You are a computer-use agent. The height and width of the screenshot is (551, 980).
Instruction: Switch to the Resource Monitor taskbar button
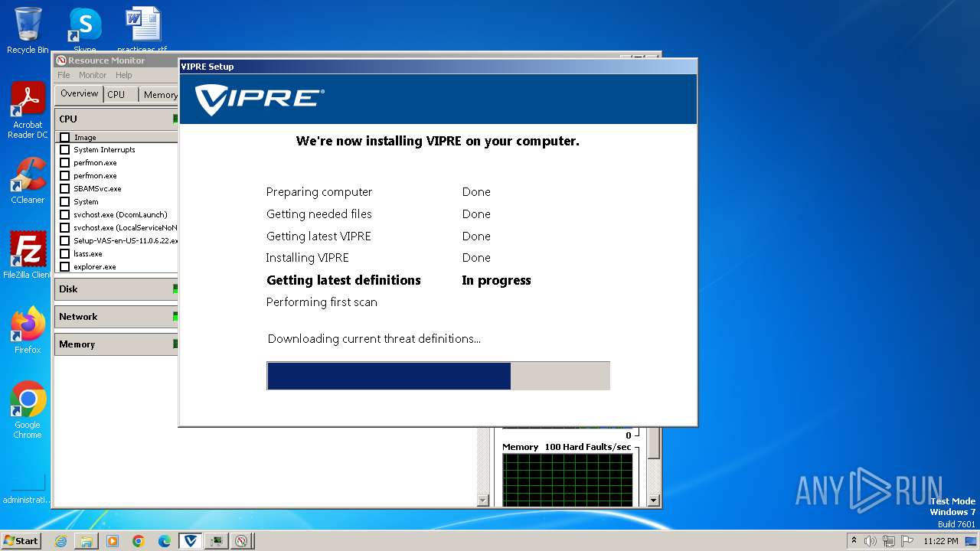coord(242,541)
